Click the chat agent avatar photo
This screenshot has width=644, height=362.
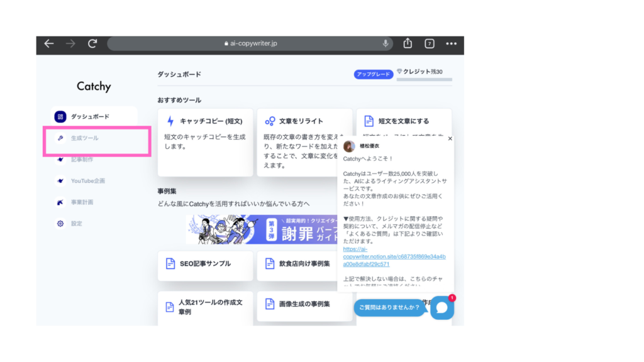349,146
